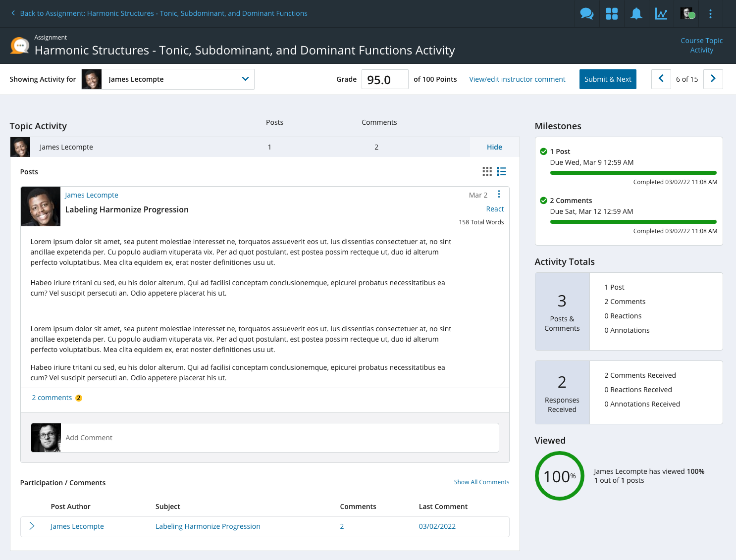Open the post's three-dot options menu

[499, 194]
